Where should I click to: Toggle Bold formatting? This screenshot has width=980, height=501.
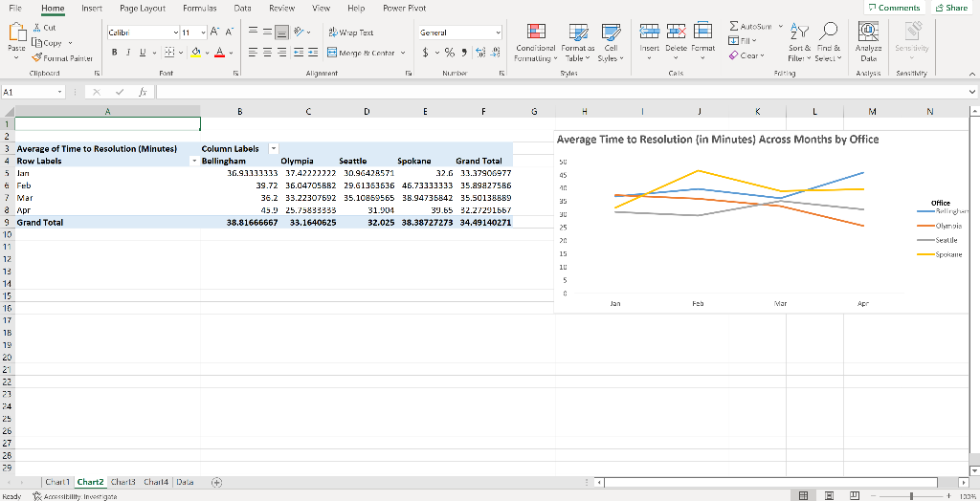click(115, 53)
